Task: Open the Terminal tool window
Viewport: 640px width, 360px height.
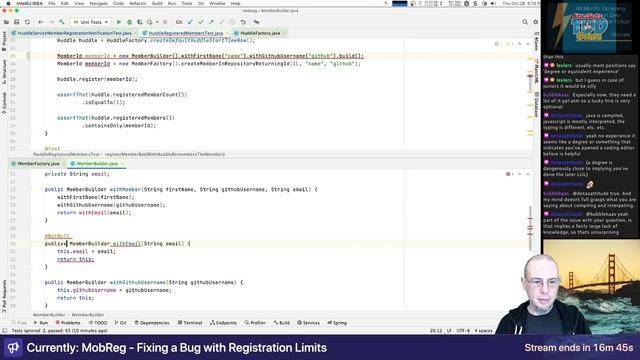Action: (x=190, y=323)
